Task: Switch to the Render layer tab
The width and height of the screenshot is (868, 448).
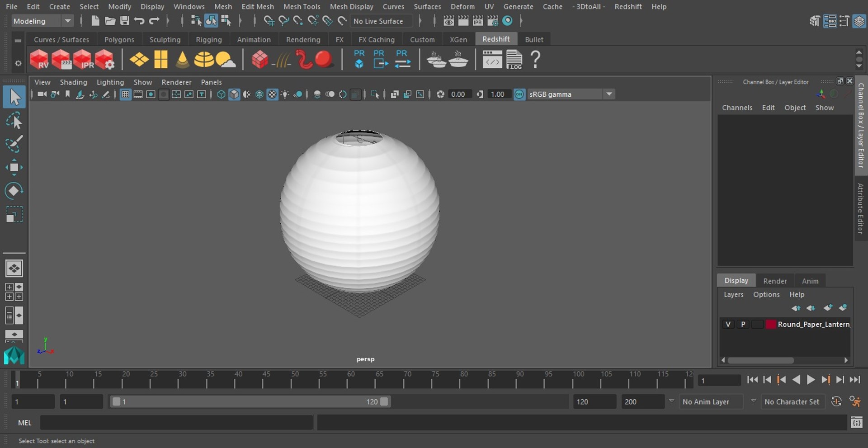Action: [x=775, y=281]
